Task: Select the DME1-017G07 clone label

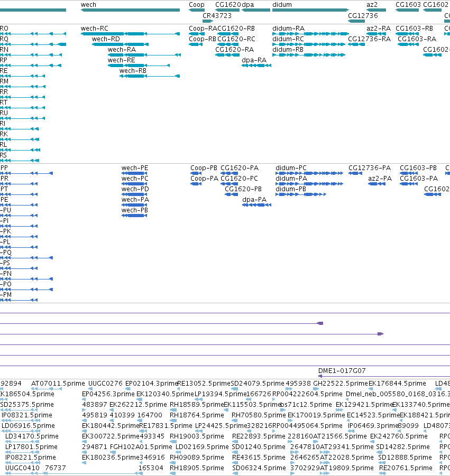Action: point(342,371)
